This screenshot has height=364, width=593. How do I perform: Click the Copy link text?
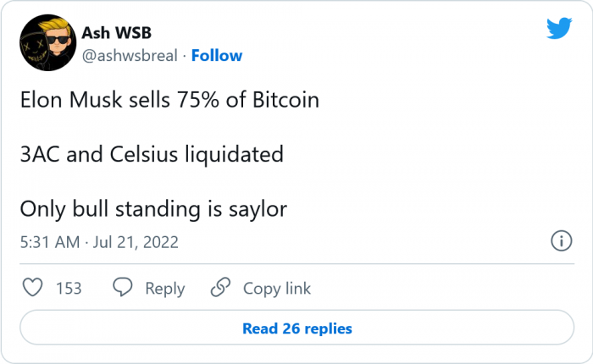point(277,289)
